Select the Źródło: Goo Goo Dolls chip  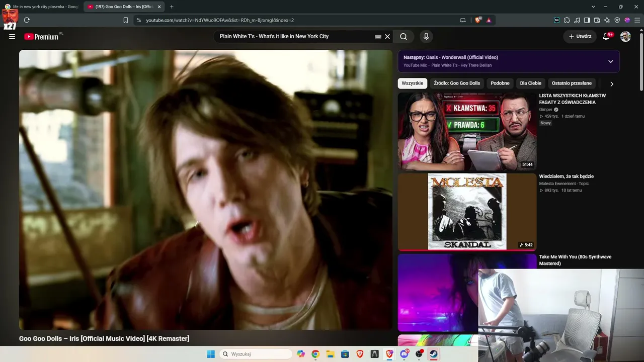(x=457, y=83)
